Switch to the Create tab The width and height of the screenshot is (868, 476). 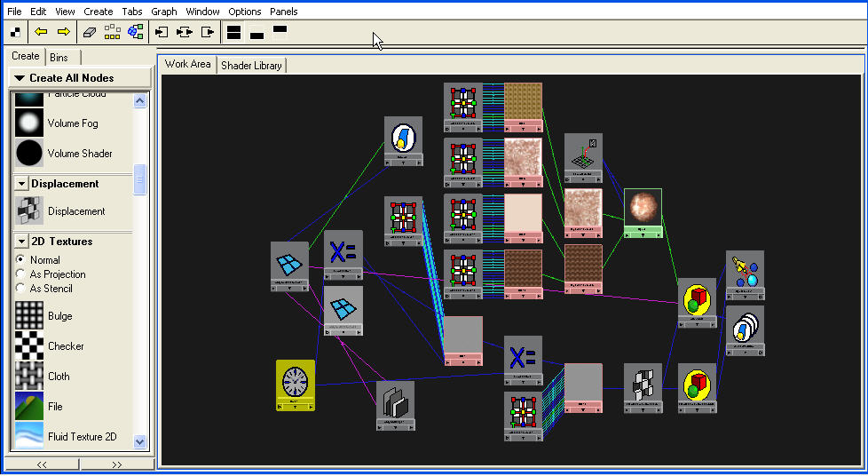[x=26, y=56]
